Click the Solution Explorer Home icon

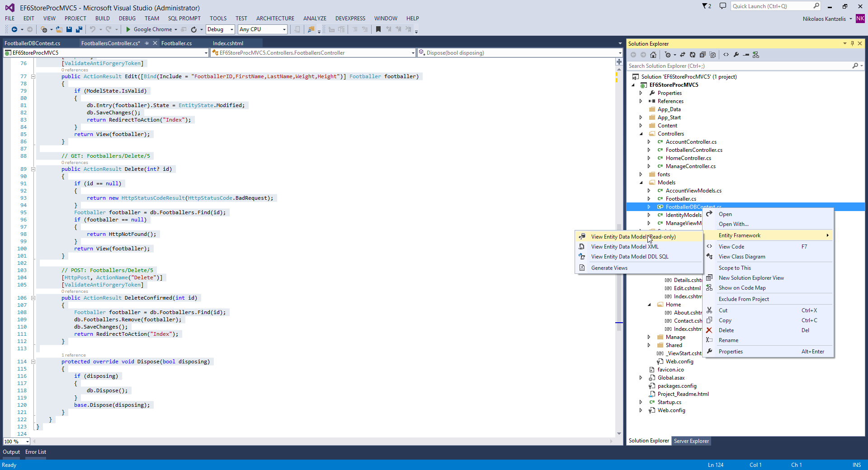point(653,55)
